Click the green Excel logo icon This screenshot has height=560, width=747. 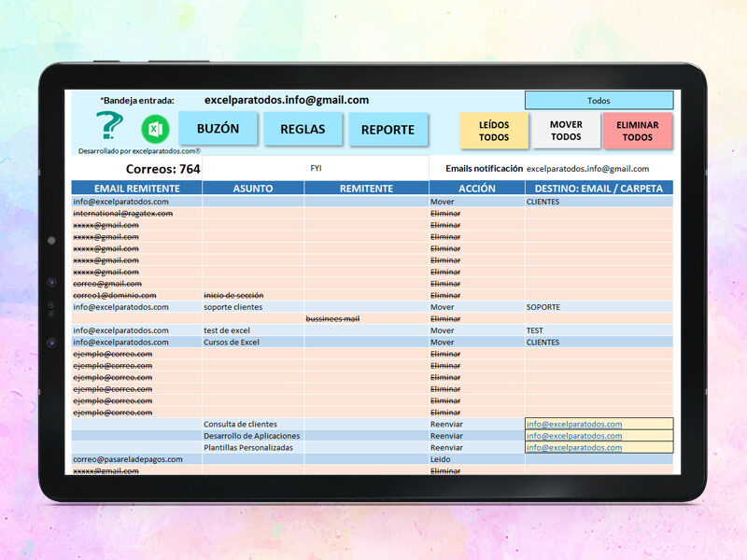pyautogui.click(x=155, y=129)
